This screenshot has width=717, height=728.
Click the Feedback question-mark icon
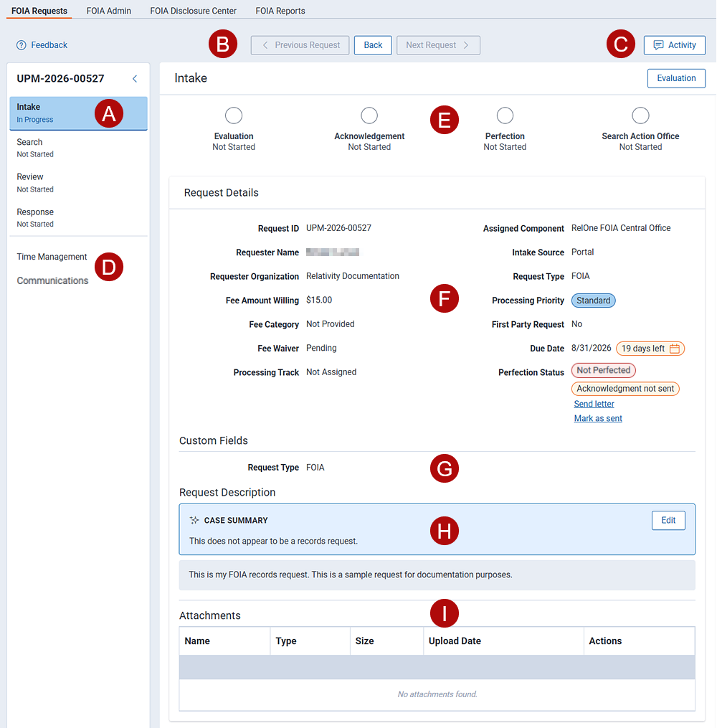pyautogui.click(x=22, y=45)
